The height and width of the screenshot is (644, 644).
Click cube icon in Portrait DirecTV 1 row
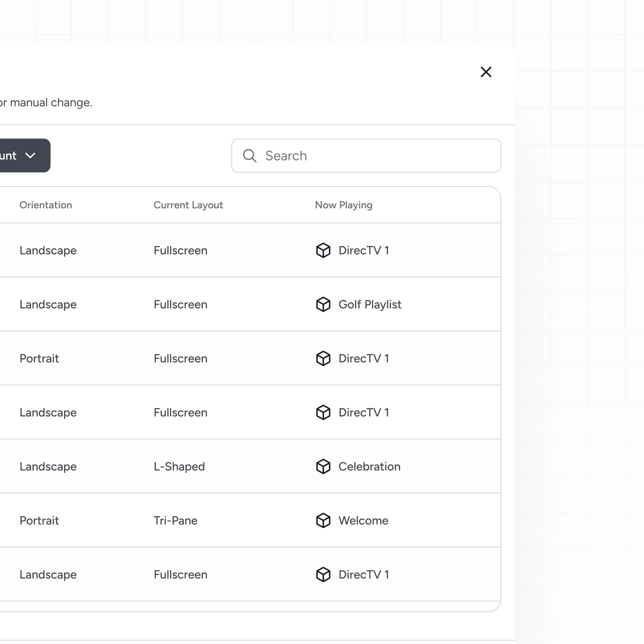323,358
